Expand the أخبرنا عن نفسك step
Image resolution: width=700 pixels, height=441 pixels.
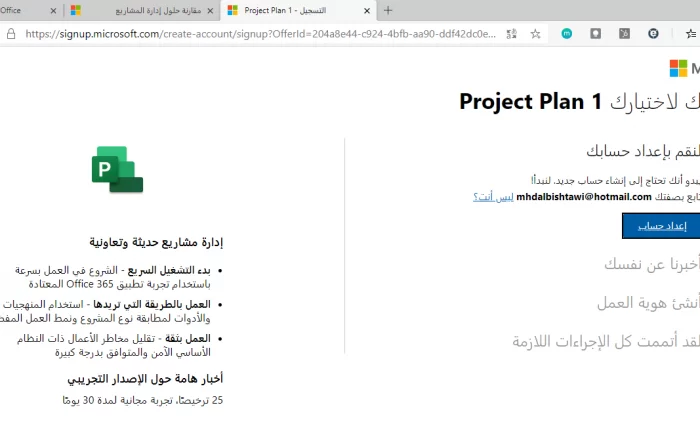point(652,264)
